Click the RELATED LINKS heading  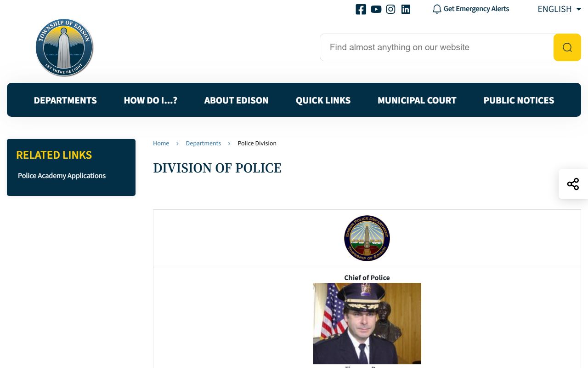54,155
